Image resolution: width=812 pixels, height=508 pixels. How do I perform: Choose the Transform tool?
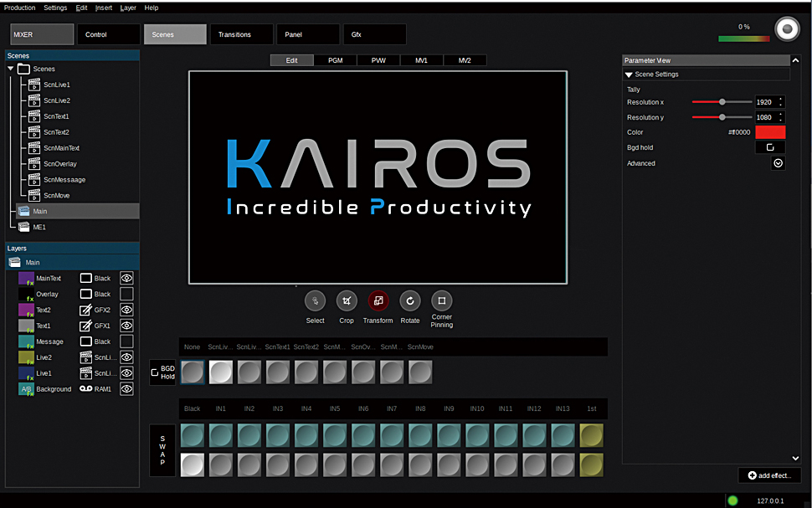(x=378, y=300)
